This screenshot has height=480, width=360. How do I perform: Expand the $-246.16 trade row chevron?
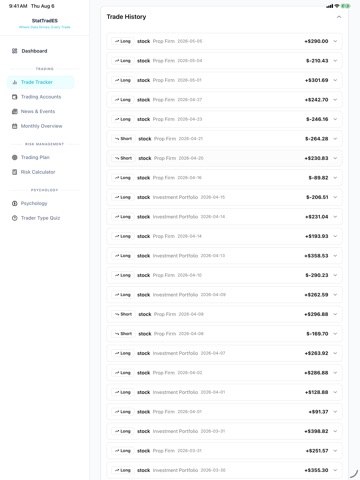335,119
